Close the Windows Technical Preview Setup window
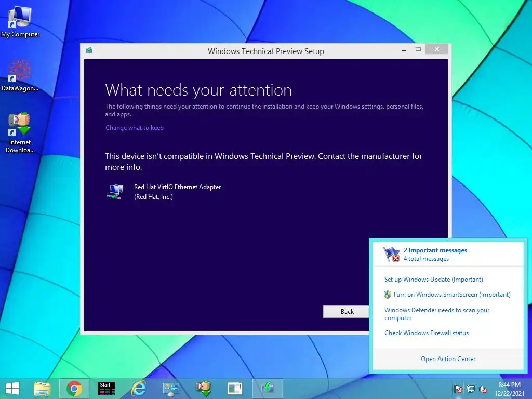This screenshot has height=399, width=532. click(436, 49)
